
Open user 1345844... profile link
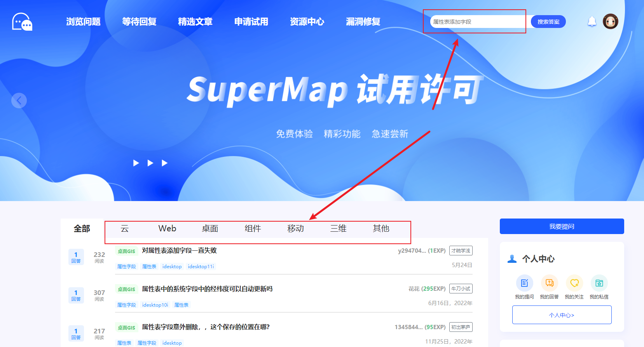pos(409,327)
